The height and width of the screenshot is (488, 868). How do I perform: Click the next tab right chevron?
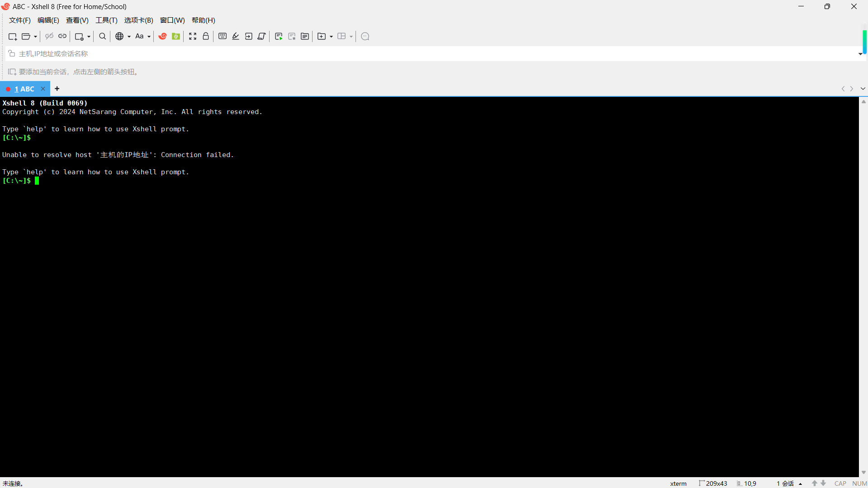852,89
